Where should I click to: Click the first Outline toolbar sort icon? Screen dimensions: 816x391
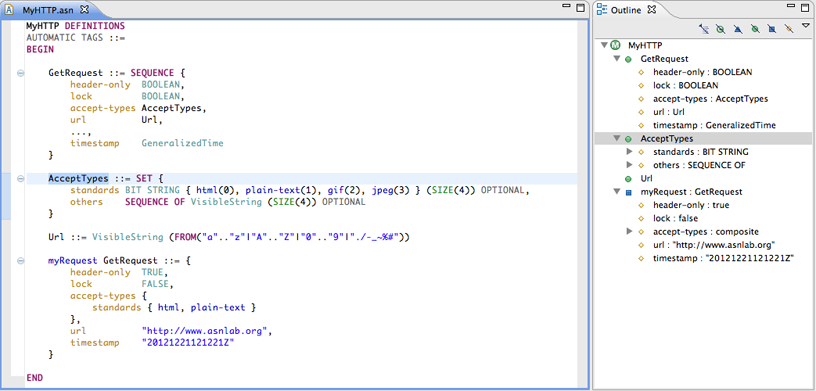704,30
